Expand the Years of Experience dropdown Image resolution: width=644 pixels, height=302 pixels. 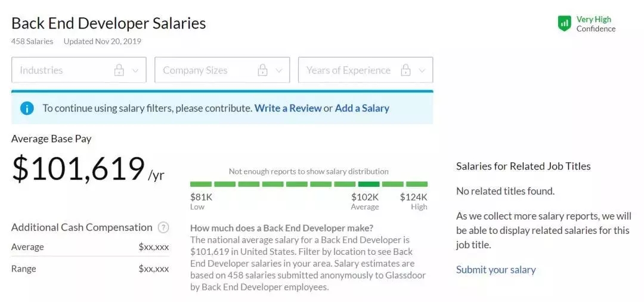(x=422, y=70)
